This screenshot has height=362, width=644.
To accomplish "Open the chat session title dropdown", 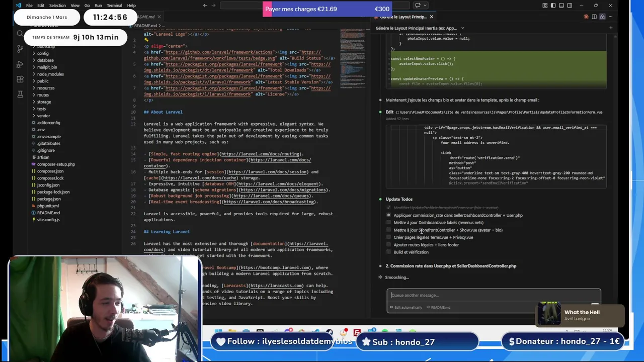I will click(x=420, y=28).
